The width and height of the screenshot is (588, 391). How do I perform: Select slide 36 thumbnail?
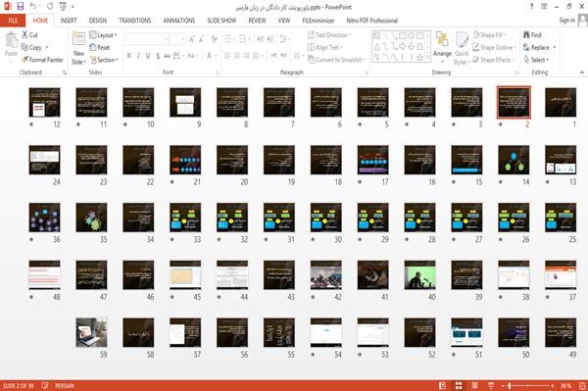(x=44, y=218)
